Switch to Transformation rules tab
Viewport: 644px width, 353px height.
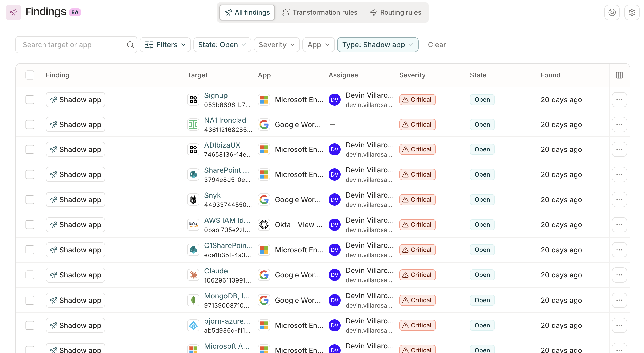click(320, 12)
